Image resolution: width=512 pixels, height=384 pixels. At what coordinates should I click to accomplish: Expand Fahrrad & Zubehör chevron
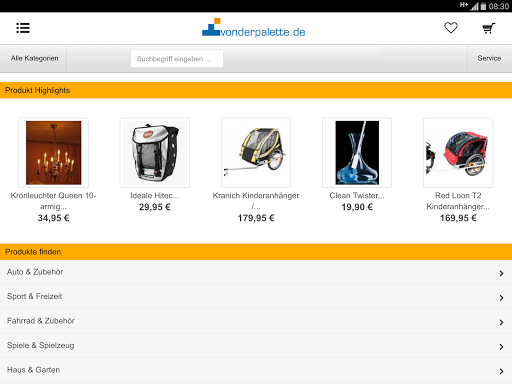tap(501, 322)
